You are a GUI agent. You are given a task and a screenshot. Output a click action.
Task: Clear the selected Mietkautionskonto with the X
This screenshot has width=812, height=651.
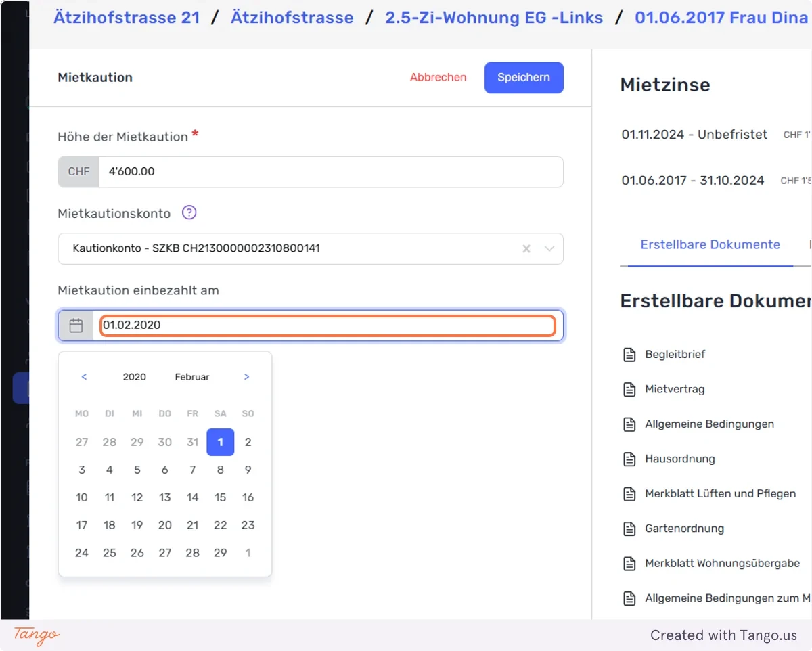(x=526, y=249)
